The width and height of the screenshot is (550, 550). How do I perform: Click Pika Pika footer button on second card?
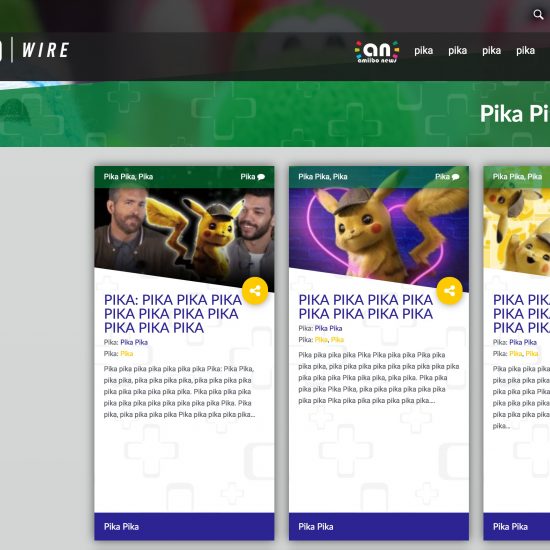click(x=379, y=526)
